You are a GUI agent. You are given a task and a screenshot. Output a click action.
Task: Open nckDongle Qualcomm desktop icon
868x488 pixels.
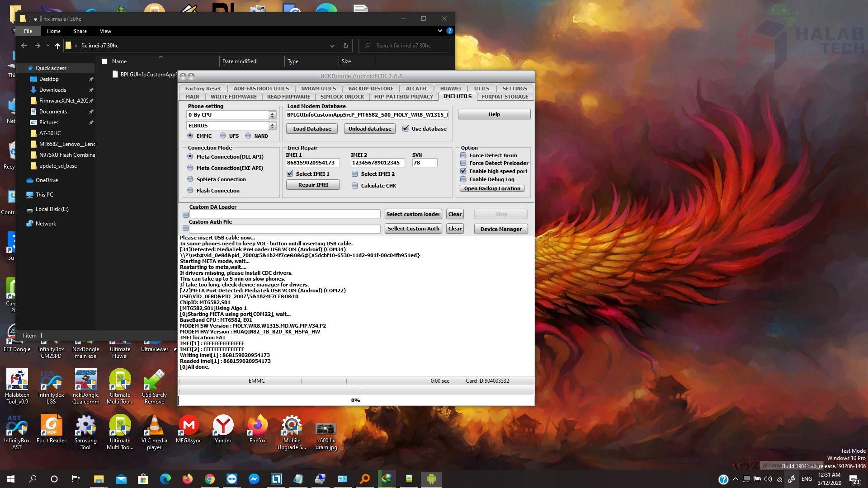click(x=85, y=386)
